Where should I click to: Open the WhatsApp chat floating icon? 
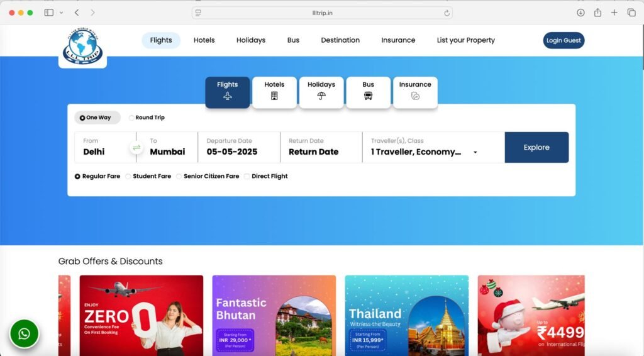(x=24, y=333)
